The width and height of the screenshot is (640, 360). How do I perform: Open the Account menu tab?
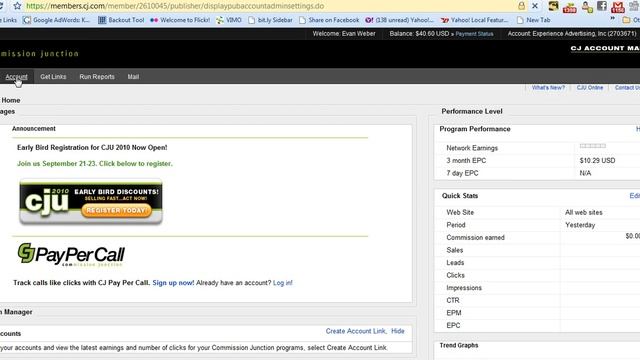pos(16,77)
